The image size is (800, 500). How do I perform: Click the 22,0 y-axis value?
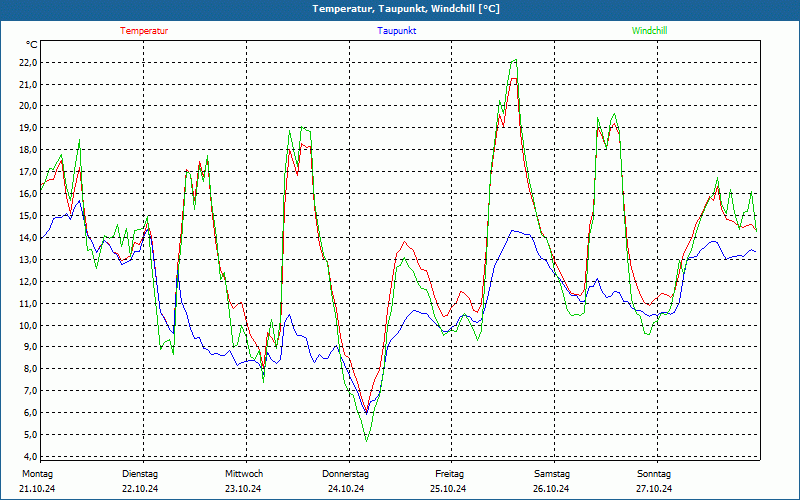point(28,63)
